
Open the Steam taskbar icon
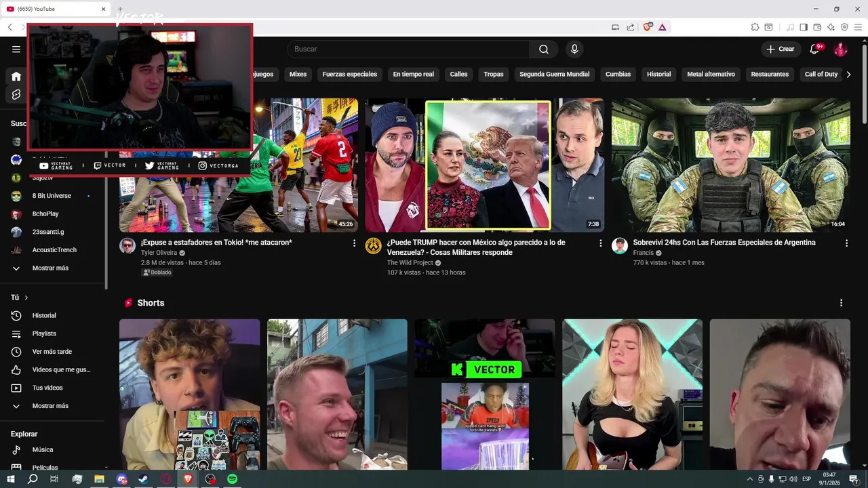[x=144, y=479]
